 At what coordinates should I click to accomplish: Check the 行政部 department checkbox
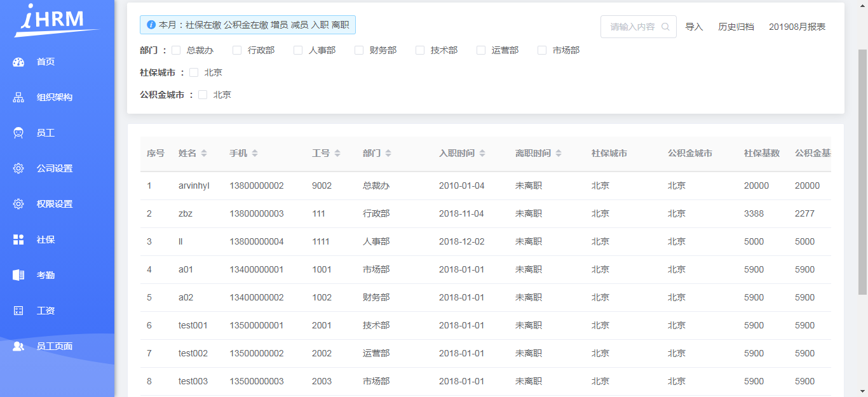pos(237,50)
